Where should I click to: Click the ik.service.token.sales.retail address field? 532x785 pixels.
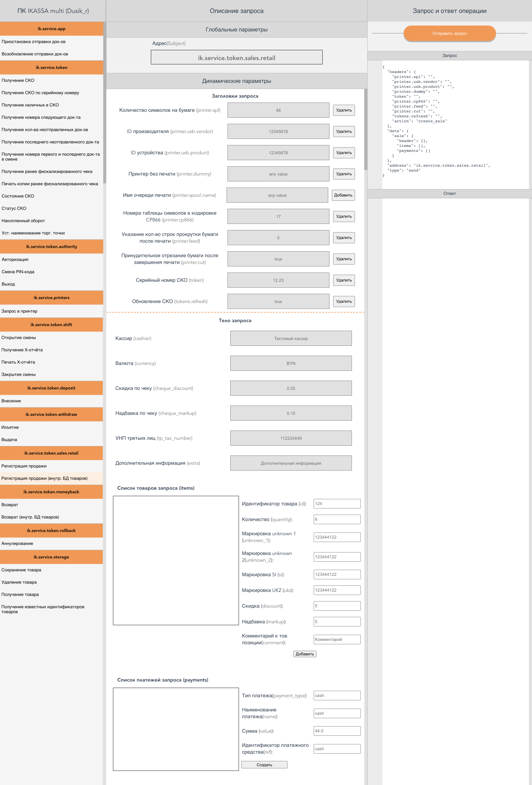[x=236, y=57]
